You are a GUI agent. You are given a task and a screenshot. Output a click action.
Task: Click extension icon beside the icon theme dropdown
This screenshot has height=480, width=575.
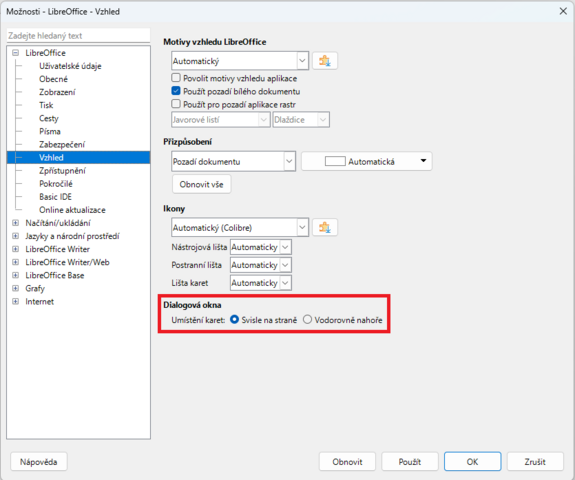point(325,227)
